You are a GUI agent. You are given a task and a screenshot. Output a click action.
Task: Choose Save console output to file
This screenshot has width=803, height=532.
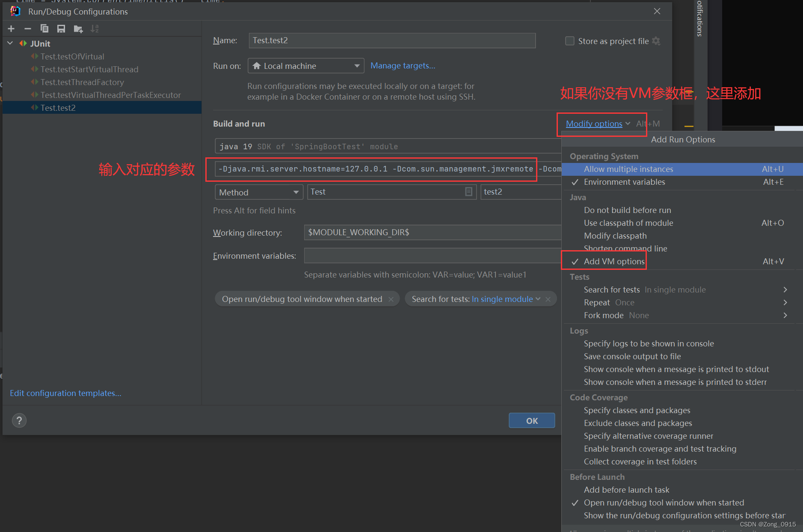coord(682,356)
